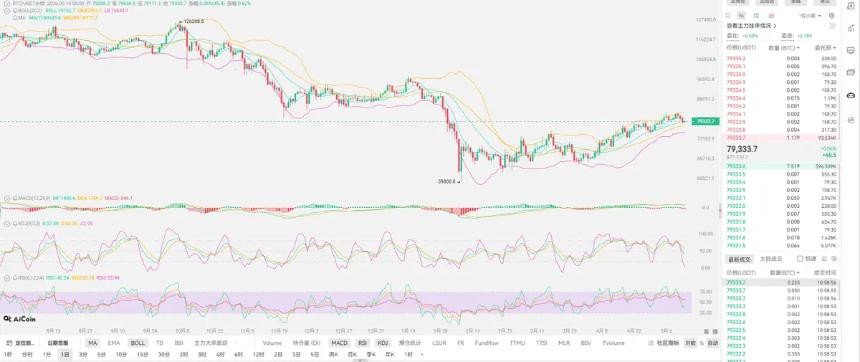Switch to 大额成交 tab

[x=770, y=258]
